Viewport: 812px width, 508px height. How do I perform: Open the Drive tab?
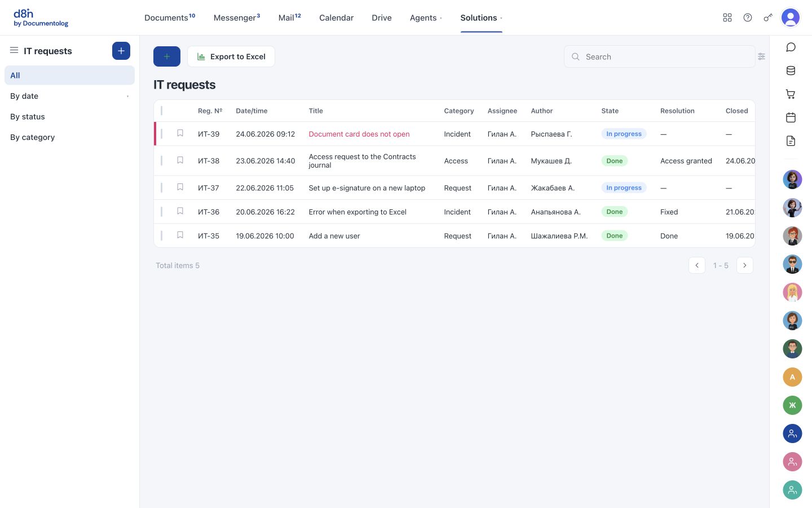pos(382,17)
